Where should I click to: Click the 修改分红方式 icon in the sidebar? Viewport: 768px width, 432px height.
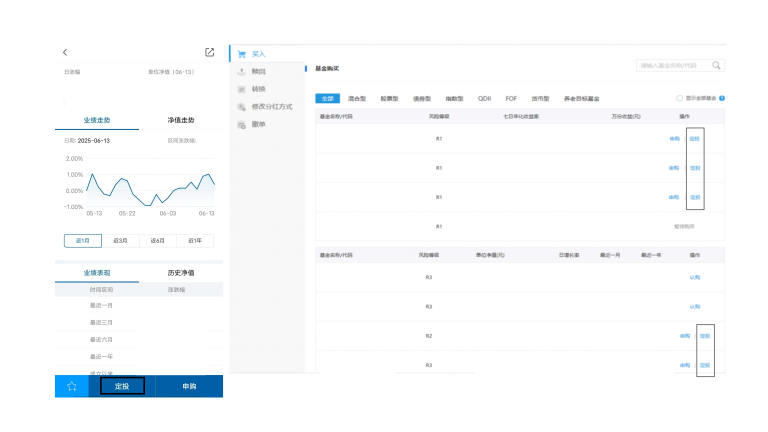241,107
